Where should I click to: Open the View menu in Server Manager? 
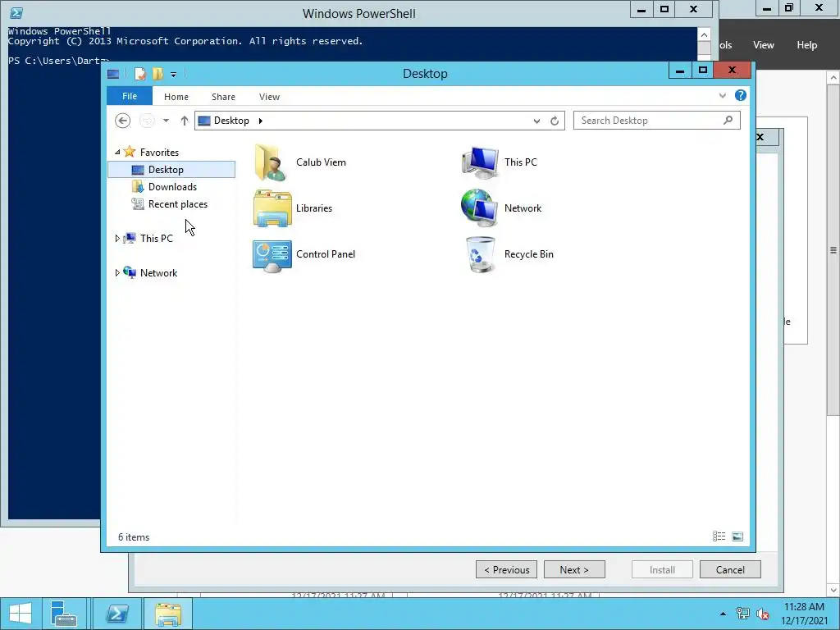click(x=764, y=45)
